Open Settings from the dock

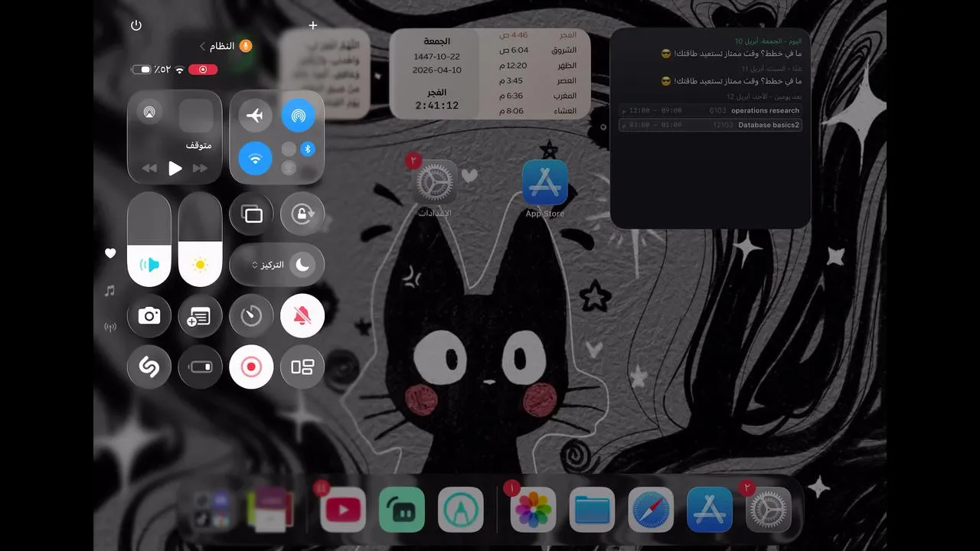point(769,510)
